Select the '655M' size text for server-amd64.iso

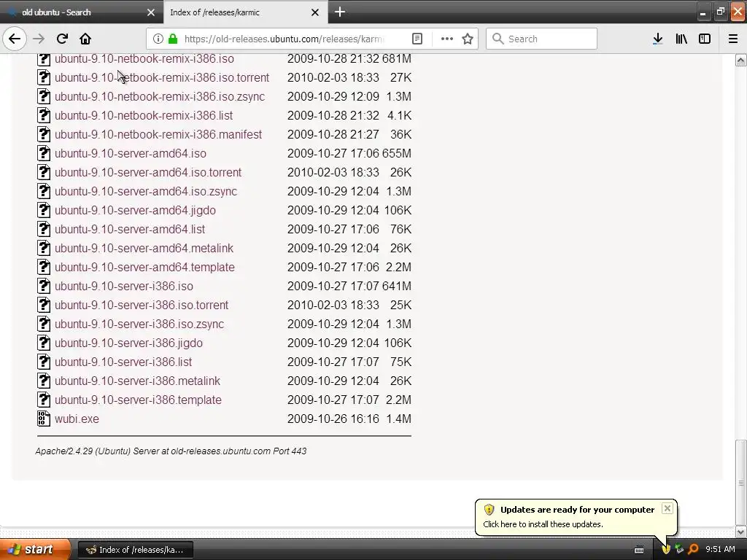coord(396,153)
